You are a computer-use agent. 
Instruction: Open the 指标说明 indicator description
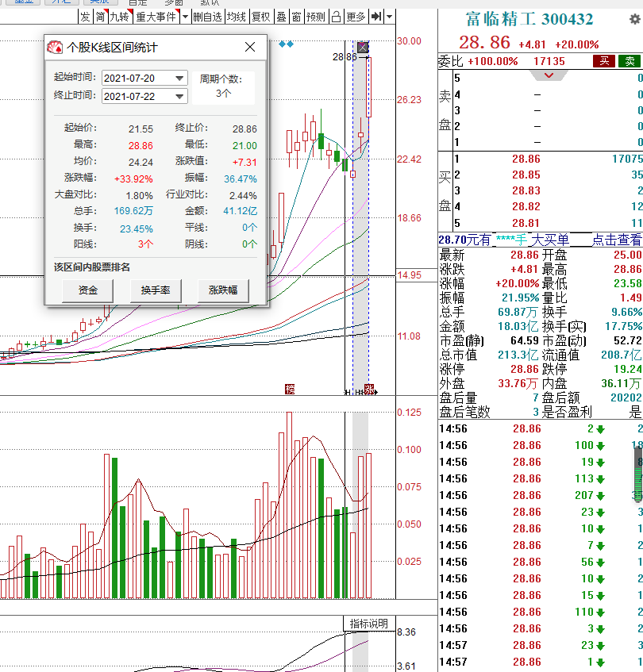coord(368,624)
